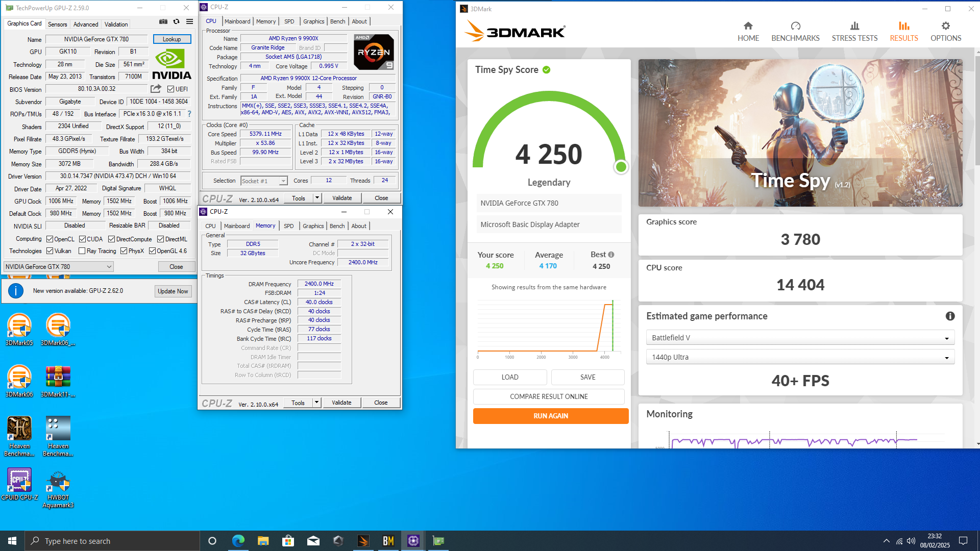Image resolution: width=980 pixels, height=551 pixels.
Task: Open the HWBOT Aquamark3 desktop shortcut
Action: [58, 489]
